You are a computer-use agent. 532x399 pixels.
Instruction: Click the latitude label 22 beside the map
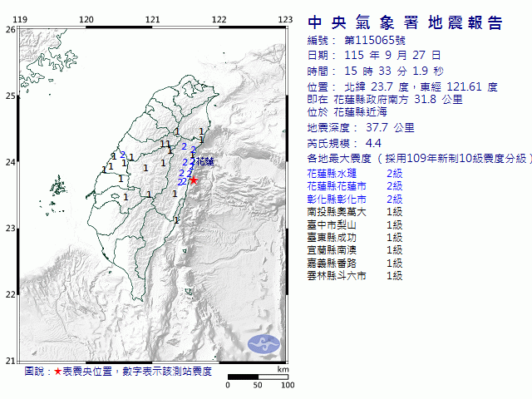coord(10,294)
